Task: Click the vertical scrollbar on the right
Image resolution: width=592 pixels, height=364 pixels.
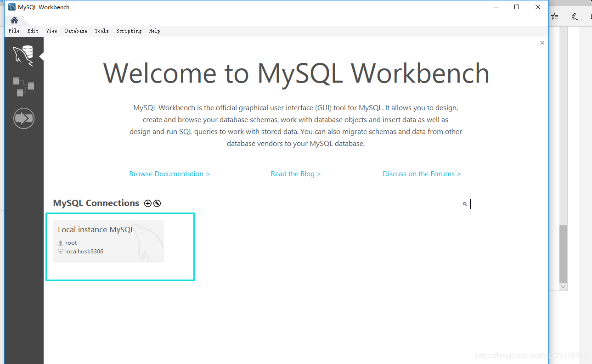Action: [563, 252]
